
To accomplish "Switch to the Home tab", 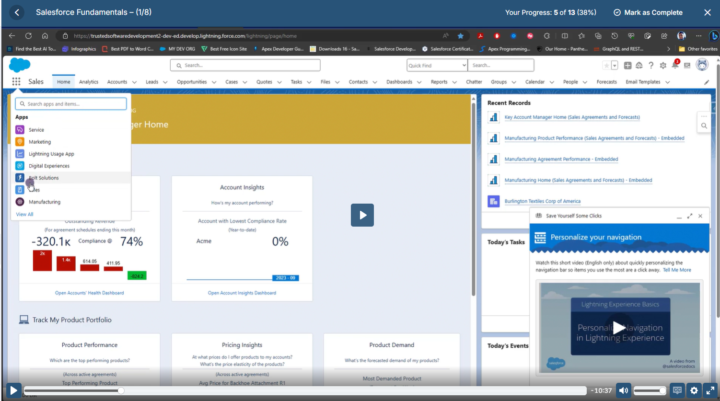I will click(63, 82).
